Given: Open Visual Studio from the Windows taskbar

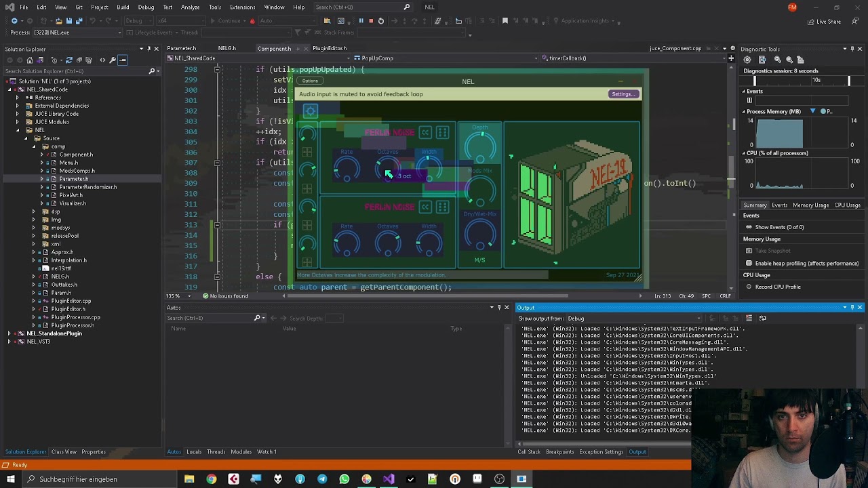Looking at the screenshot, I should [389, 479].
